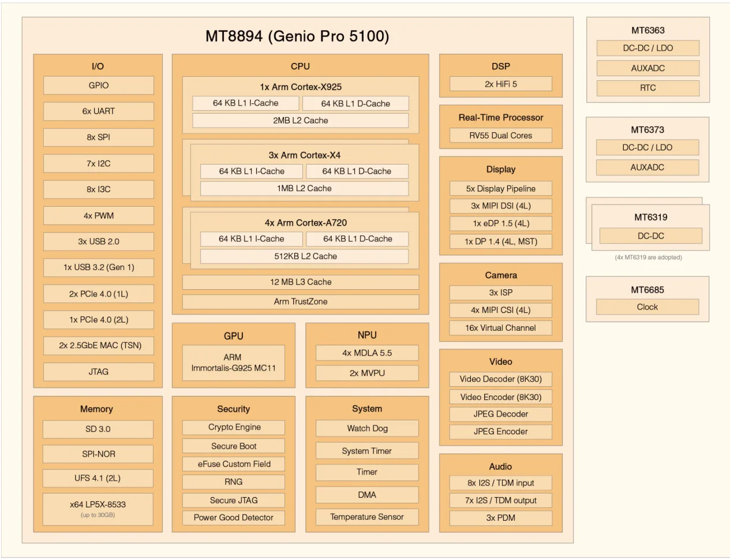The height and width of the screenshot is (560, 730).
Task: Click the Temperature Sensor box
Action: [367, 517]
